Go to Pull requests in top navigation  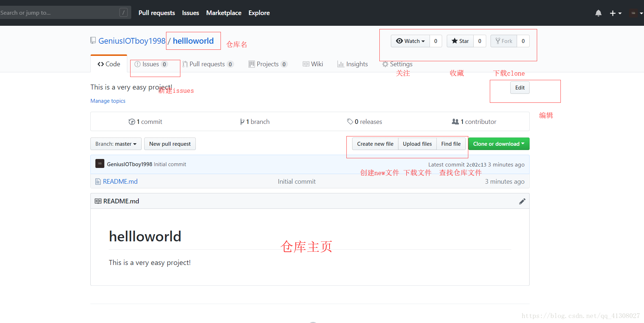(x=157, y=13)
